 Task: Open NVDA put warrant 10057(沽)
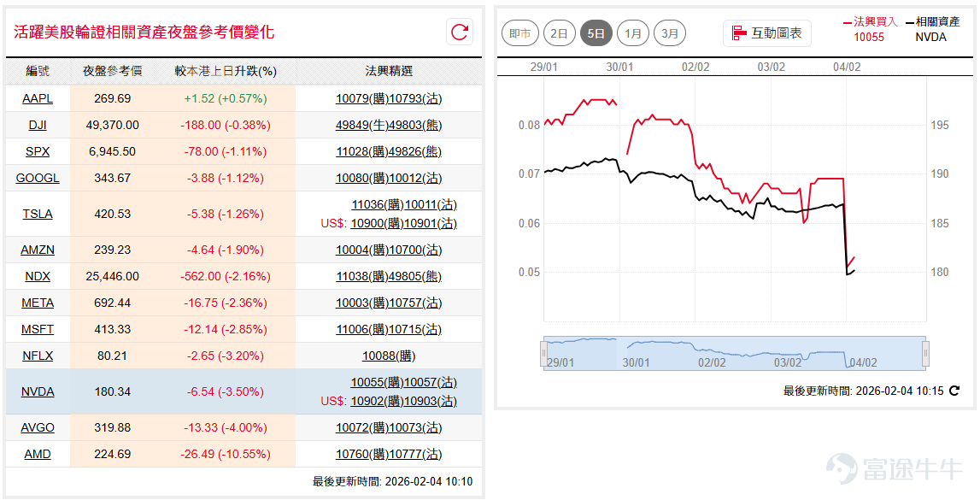431,382
